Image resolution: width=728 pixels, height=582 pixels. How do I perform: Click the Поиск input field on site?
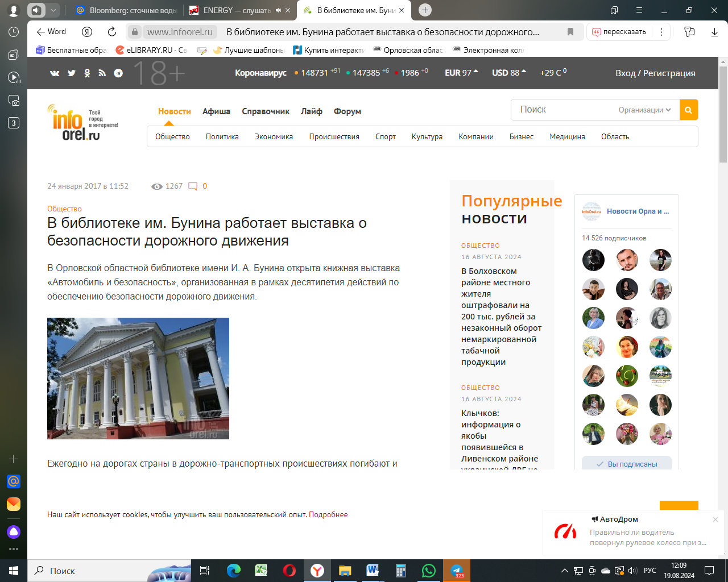(x=563, y=110)
